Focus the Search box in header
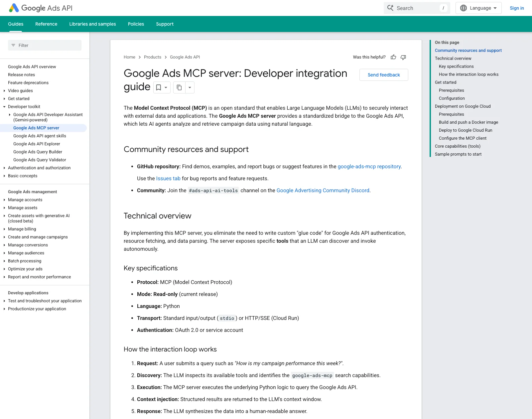This screenshot has width=532, height=419. (417, 8)
